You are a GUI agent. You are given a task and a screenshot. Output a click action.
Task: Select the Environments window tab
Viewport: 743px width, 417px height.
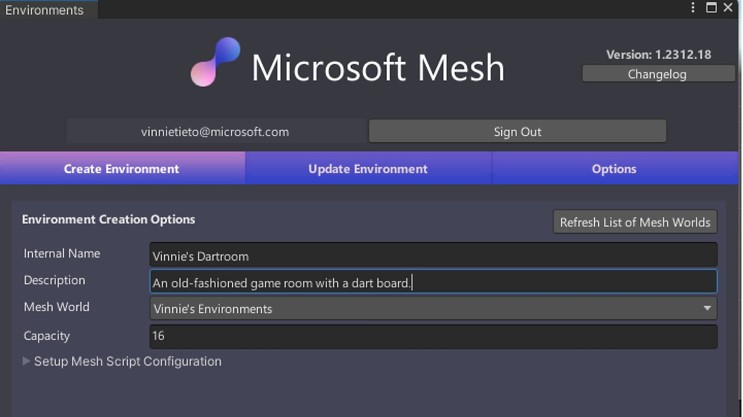click(45, 10)
